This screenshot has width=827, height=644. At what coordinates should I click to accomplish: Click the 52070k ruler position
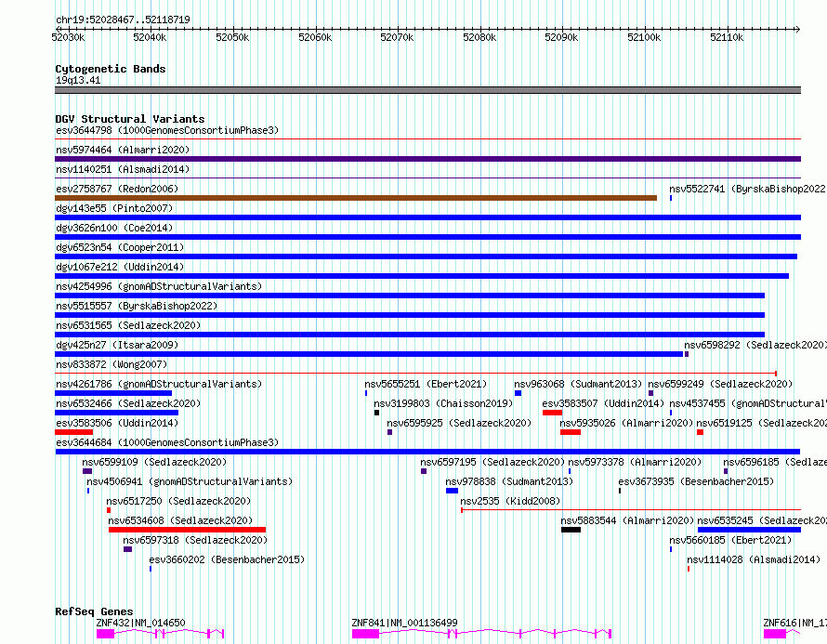point(397,37)
